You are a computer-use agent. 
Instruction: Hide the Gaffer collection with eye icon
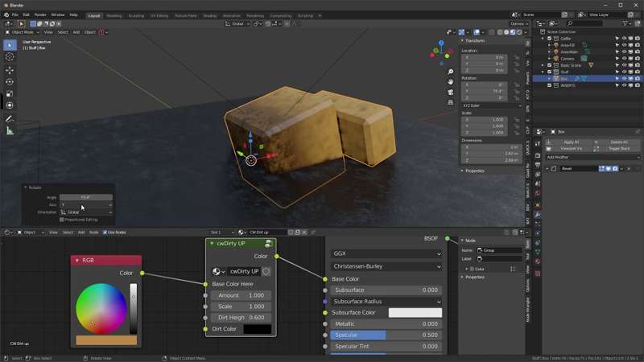pyautogui.click(x=624, y=39)
